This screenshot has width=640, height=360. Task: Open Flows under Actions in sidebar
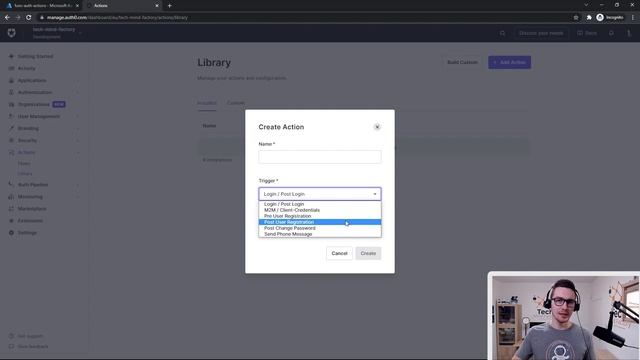click(x=24, y=164)
